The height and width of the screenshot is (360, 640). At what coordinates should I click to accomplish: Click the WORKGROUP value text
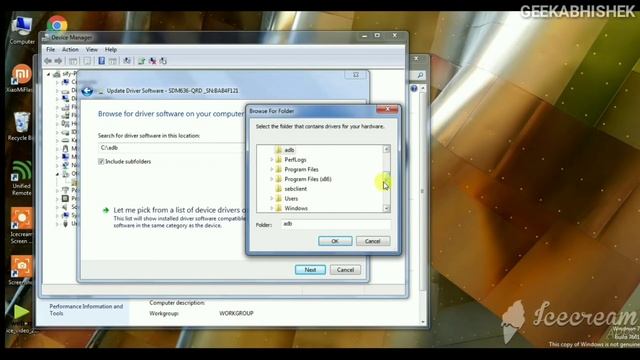(x=236, y=313)
